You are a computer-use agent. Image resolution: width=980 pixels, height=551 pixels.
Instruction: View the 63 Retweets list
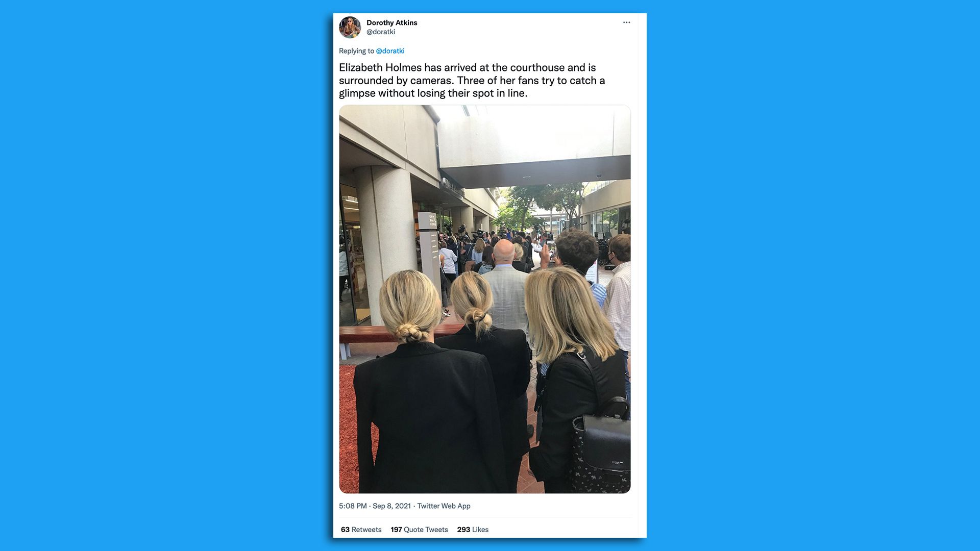pyautogui.click(x=361, y=530)
